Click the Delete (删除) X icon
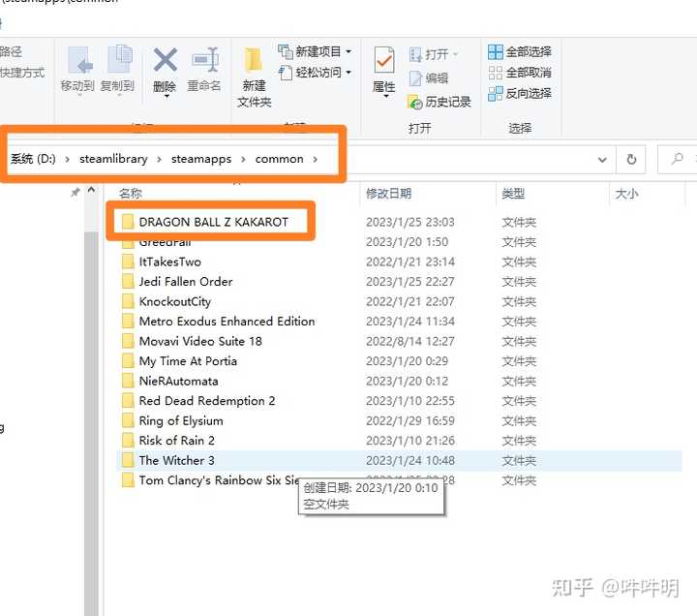697x616 pixels. click(x=165, y=60)
